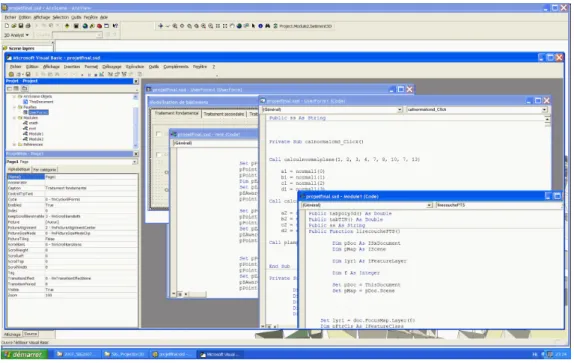Click View Code icon in Project panel
The image size is (574, 363).
coord(10,89)
